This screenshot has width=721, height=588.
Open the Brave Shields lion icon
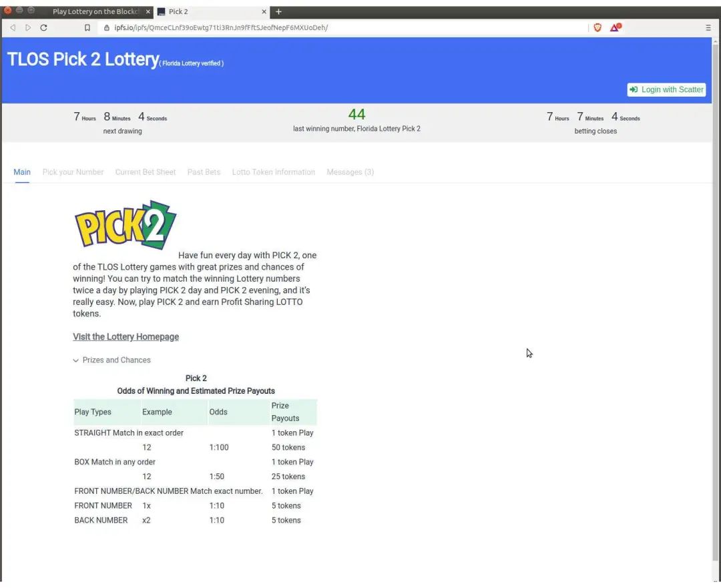597,27
